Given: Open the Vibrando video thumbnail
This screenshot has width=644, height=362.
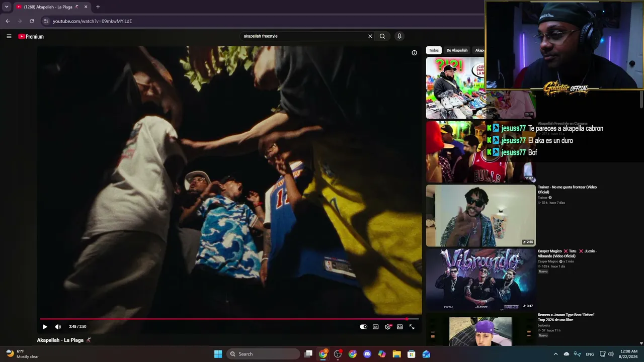Looking at the screenshot, I should pyautogui.click(x=481, y=280).
